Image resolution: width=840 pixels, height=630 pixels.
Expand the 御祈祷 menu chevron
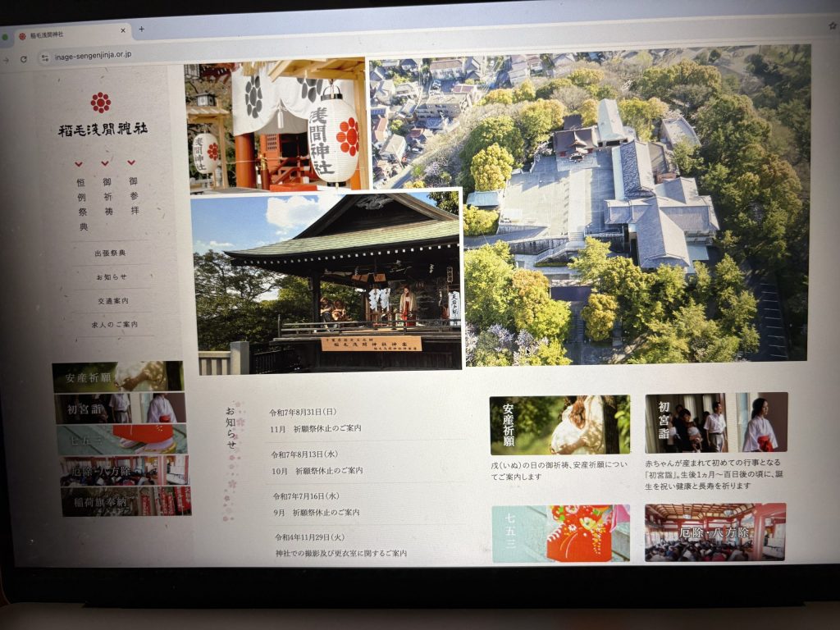point(106,162)
